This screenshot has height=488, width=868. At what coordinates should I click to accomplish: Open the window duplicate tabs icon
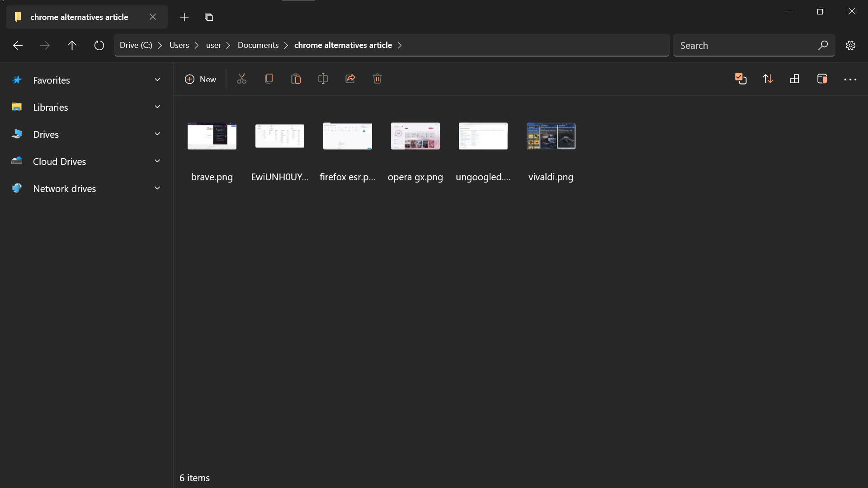tap(209, 17)
